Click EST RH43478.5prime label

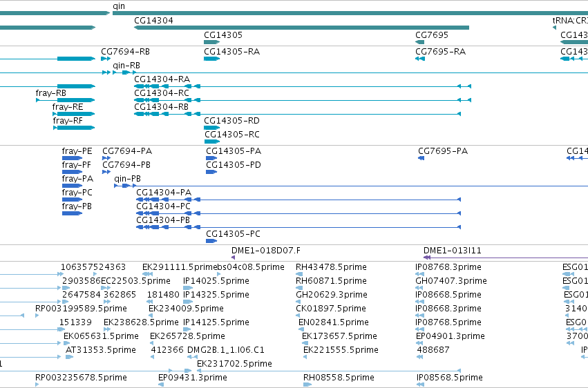point(331,267)
